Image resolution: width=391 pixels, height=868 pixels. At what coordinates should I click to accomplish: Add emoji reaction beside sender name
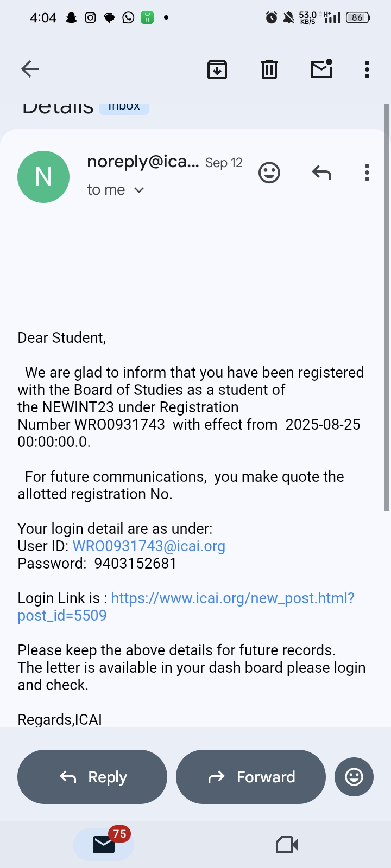click(x=269, y=173)
